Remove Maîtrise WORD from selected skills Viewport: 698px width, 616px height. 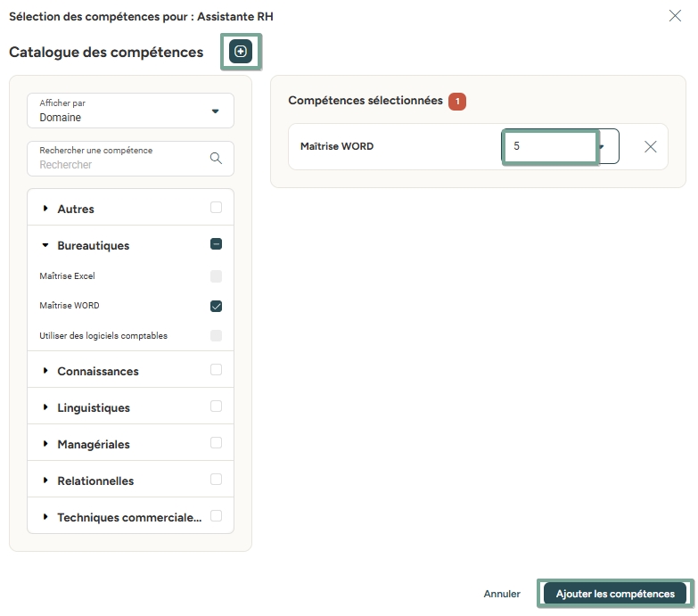pos(650,147)
